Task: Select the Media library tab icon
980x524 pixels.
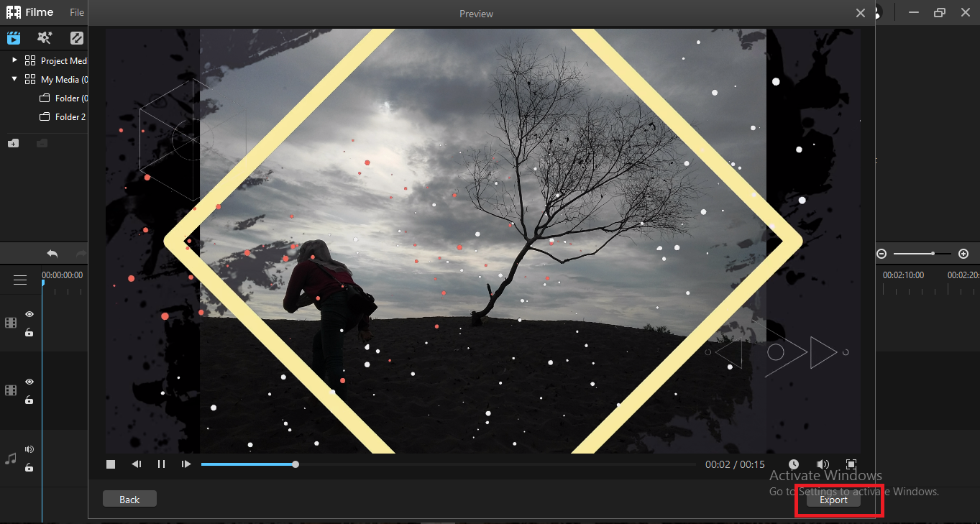Action: [x=13, y=37]
